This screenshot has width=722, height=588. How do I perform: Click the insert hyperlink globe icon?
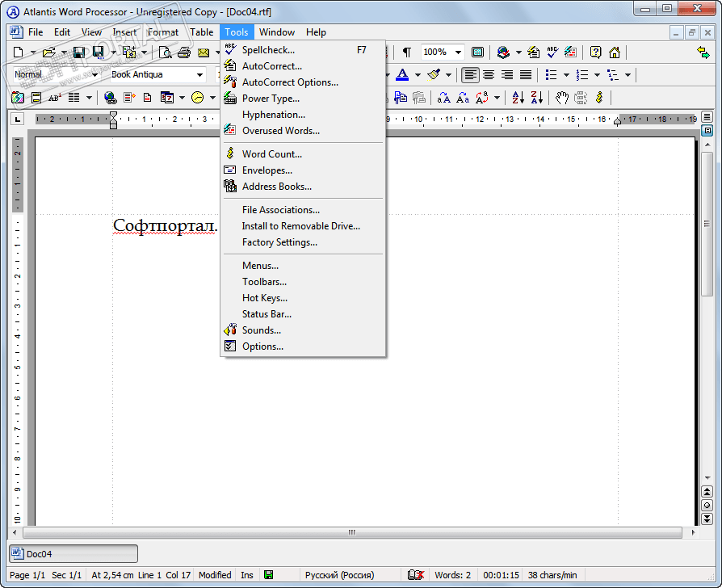point(110,98)
